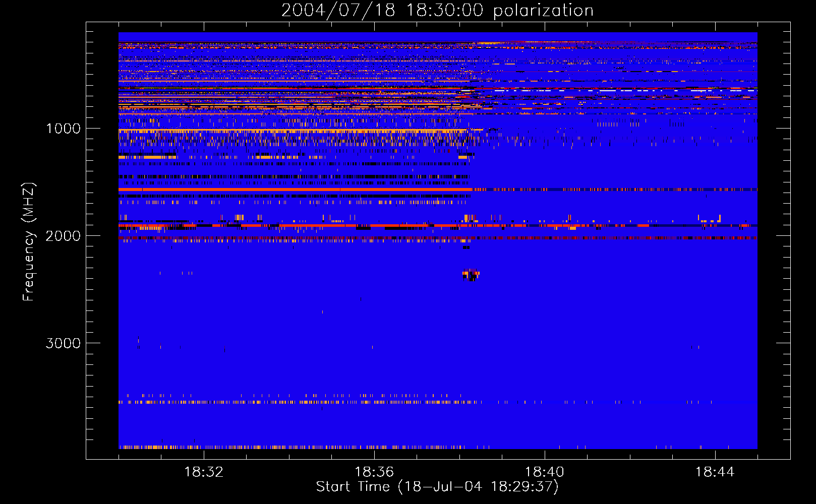Click the solid red band near 1550 MHz
The height and width of the screenshot is (504, 816).
(295, 190)
